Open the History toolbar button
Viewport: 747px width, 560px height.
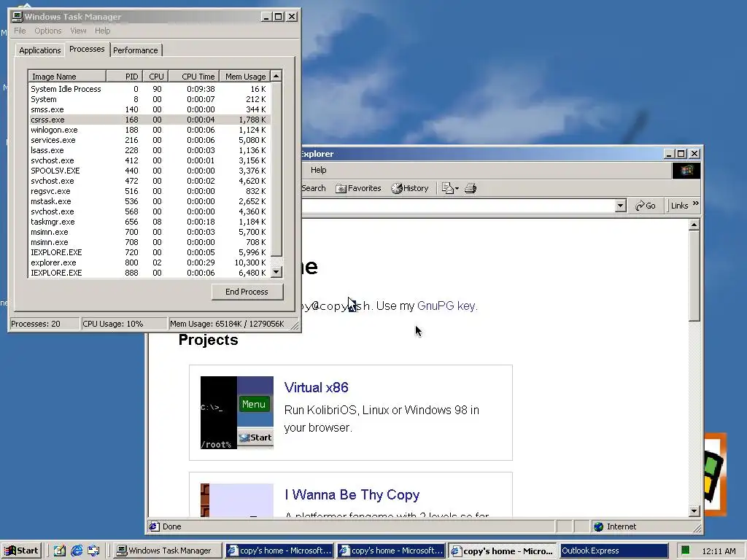(410, 188)
